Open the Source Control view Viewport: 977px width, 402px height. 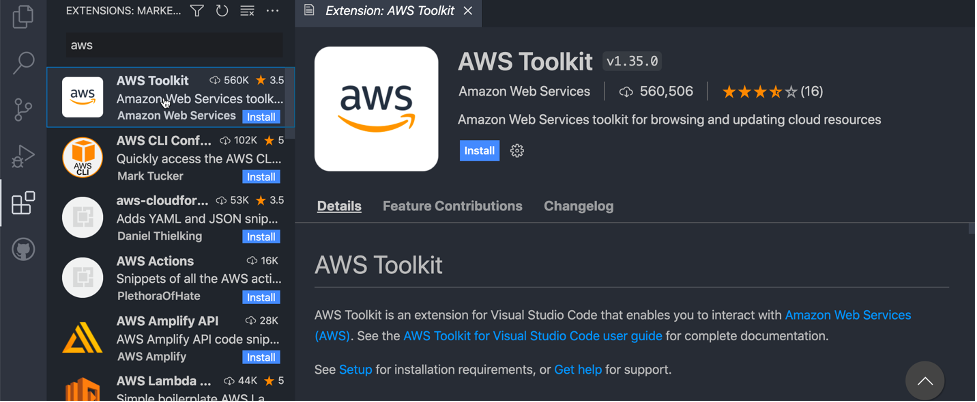(22, 110)
